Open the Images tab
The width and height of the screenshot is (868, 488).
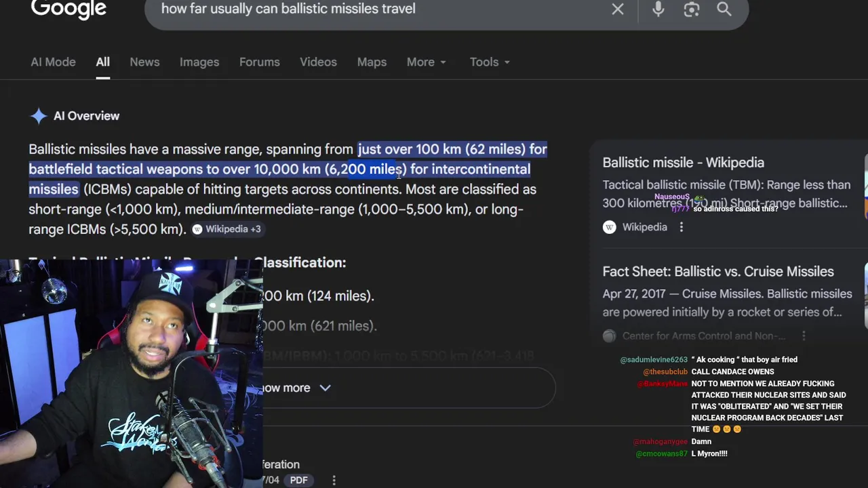[199, 62]
